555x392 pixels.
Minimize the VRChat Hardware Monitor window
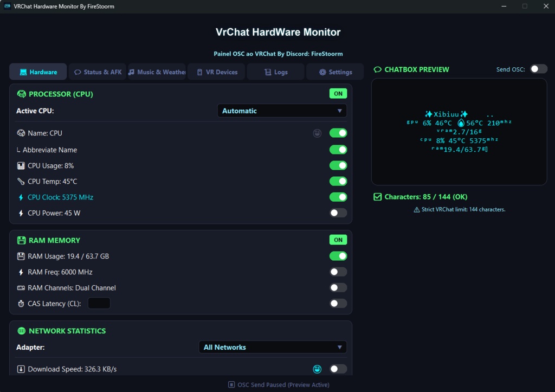tap(504, 6)
